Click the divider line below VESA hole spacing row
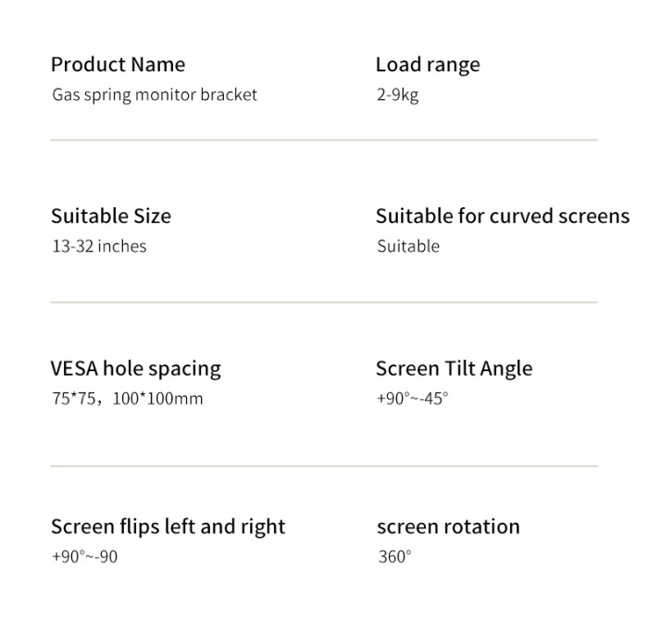Image resolution: width=648 pixels, height=644 pixels. [323, 466]
